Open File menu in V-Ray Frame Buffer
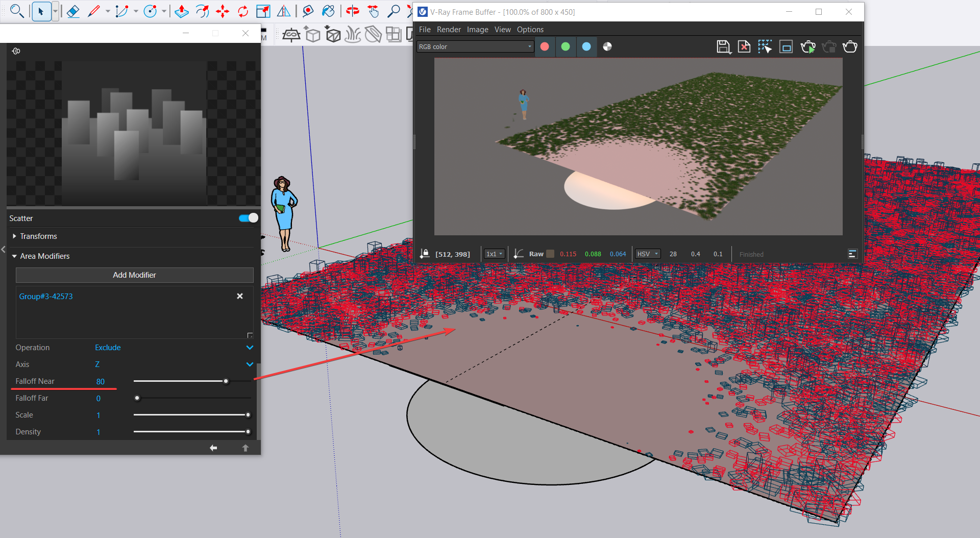Image resolution: width=980 pixels, height=538 pixels. coord(425,30)
